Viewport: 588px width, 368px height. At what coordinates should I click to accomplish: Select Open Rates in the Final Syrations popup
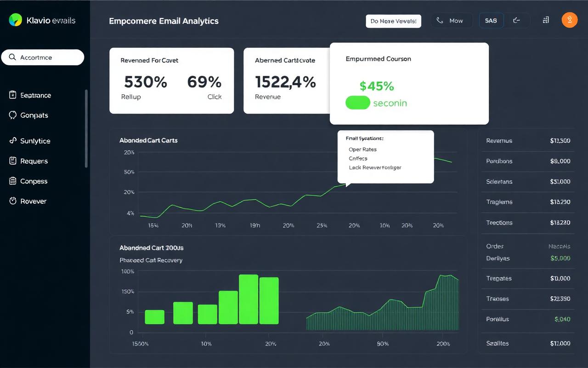[x=363, y=149]
